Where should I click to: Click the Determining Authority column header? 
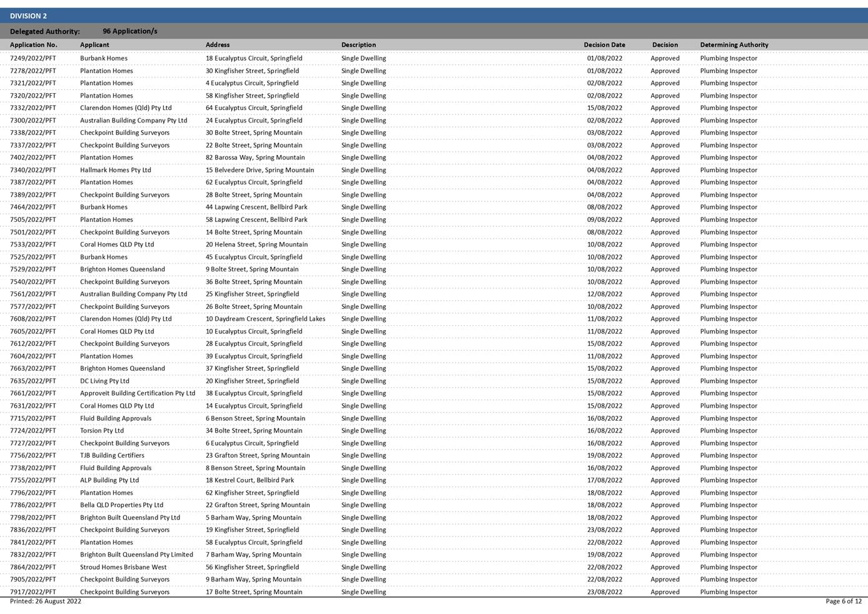[734, 45]
